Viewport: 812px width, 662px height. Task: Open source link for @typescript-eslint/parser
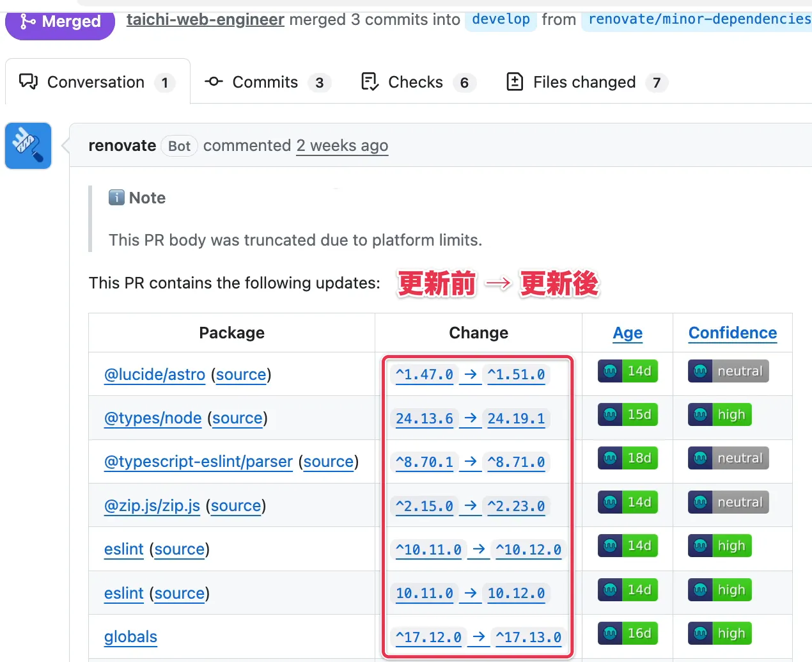pos(329,461)
